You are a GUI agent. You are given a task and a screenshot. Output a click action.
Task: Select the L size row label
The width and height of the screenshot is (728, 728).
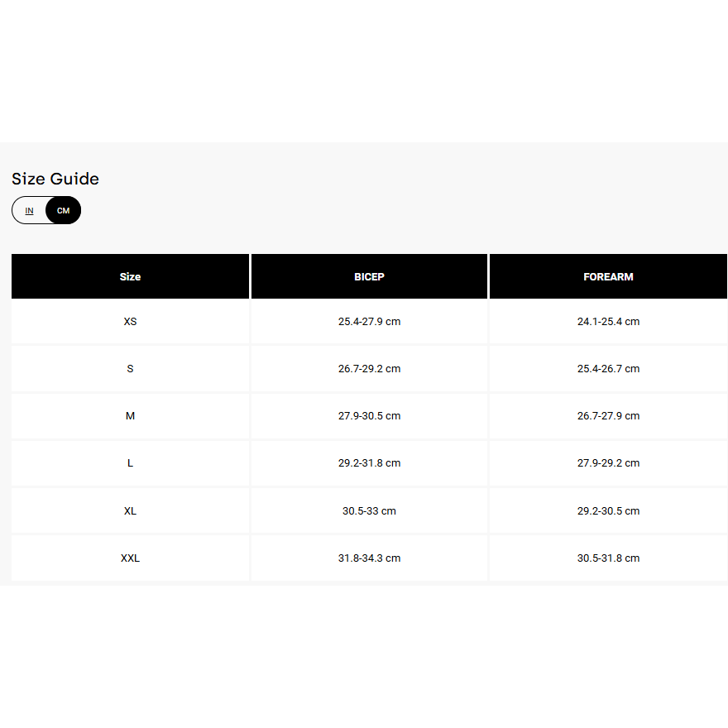[x=130, y=463]
